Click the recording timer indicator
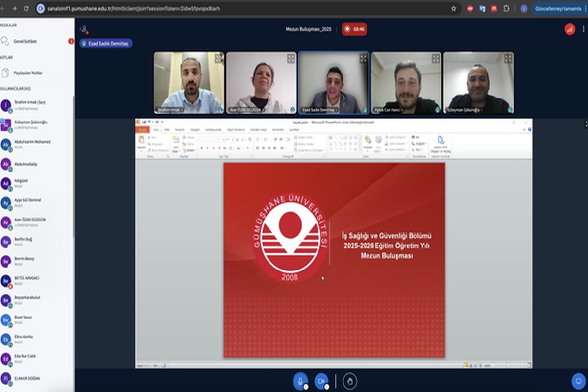The width and height of the screenshot is (588, 392). (x=354, y=29)
